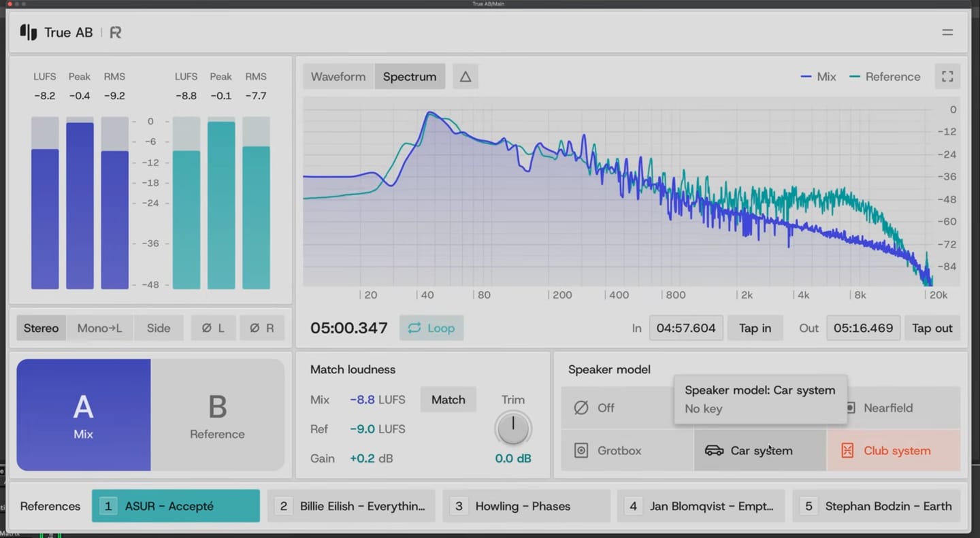Click the Reference legend label
The width and height of the screenshot is (980, 538).
885,77
